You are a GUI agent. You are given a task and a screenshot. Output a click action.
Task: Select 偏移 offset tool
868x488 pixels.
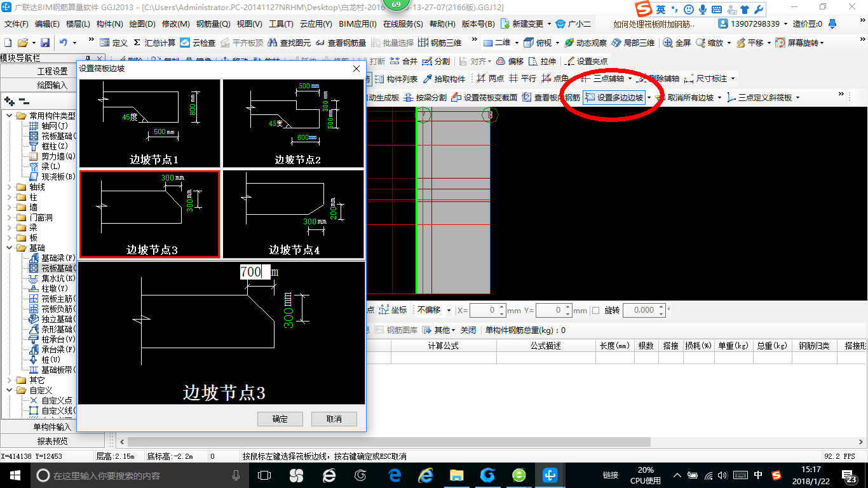tap(510, 61)
